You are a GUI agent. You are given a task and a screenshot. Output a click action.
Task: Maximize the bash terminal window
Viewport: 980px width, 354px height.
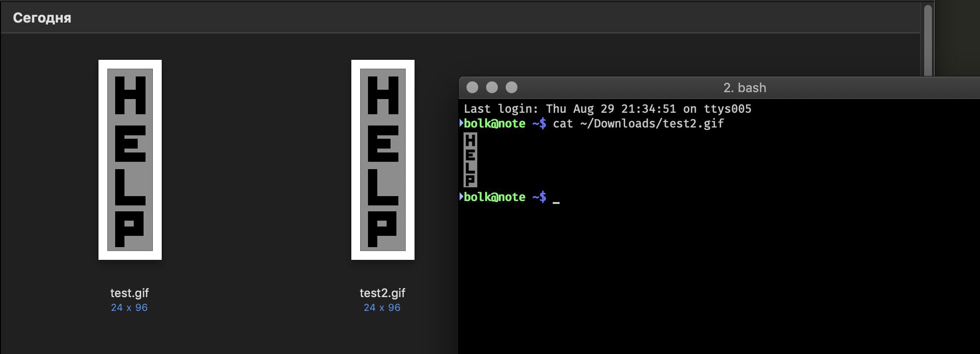pyautogui.click(x=512, y=87)
